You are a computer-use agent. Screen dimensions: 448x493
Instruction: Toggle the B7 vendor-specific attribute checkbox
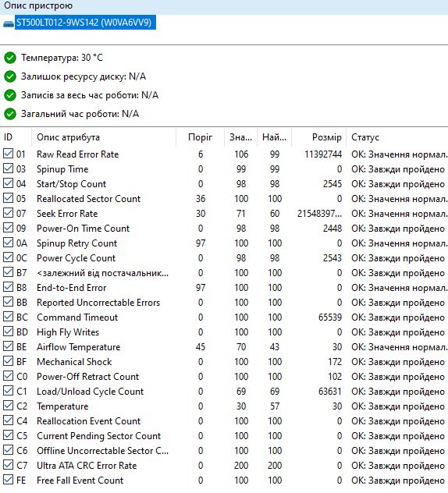click(8, 272)
